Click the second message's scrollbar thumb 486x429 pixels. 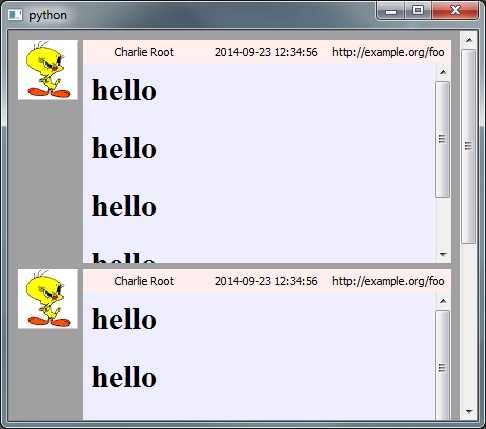(443, 365)
